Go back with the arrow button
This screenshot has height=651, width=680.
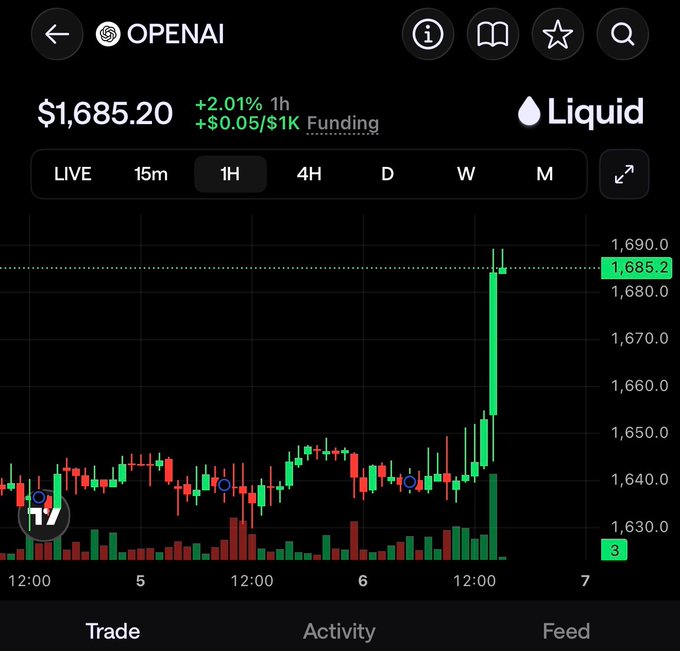(x=57, y=34)
